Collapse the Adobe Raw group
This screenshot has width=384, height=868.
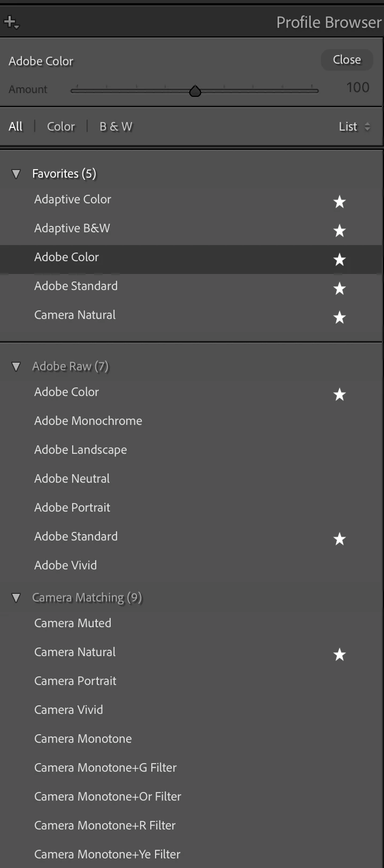coord(16,367)
